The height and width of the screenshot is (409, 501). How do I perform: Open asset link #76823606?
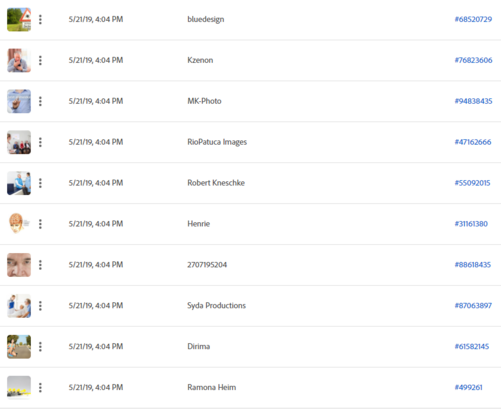(x=473, y=60)
